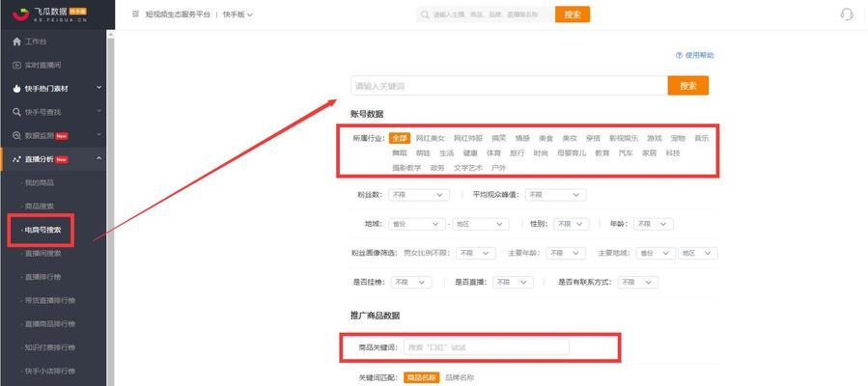This screenshot has width=868, height=386.
Task: Expand 数据监测 sidebar chevron
Action: click(99, 134)
